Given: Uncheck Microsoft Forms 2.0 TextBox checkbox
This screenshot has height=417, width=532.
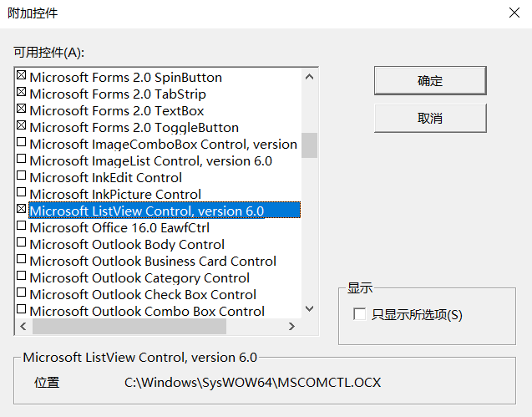Looking at the screenshot, I should pyautogui.click(x=21, y=109).
